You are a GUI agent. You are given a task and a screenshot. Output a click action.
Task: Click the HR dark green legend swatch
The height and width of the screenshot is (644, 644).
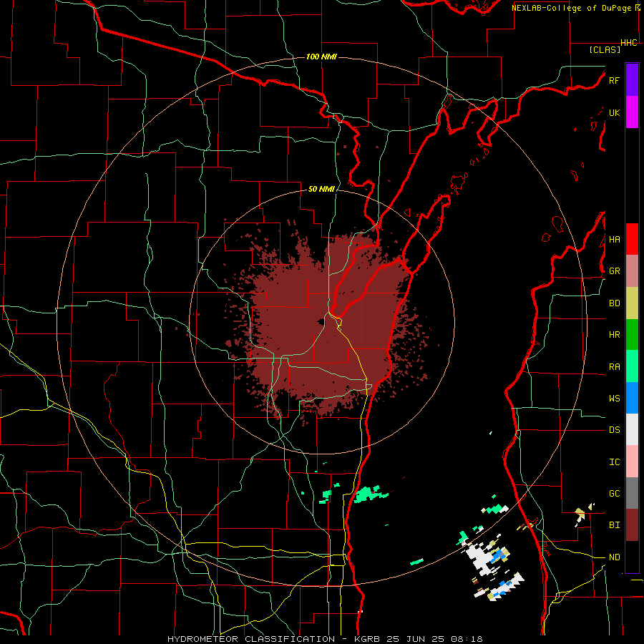click(x=632, y=335)
